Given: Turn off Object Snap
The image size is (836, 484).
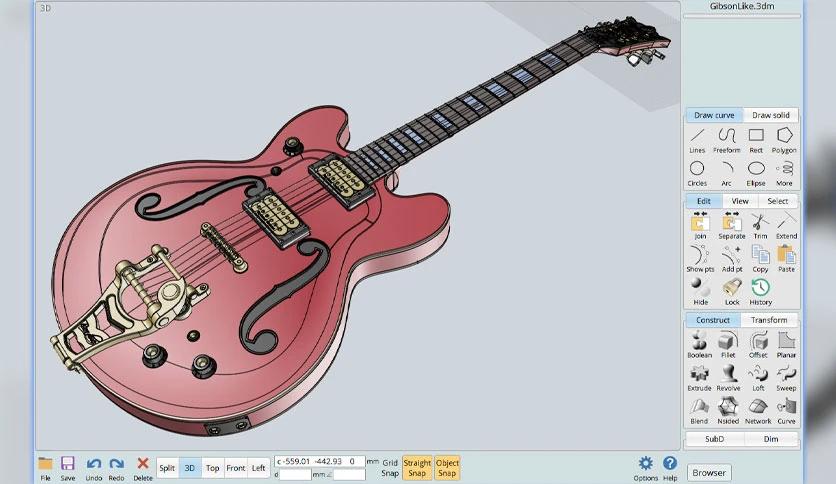Looking at the screenshot, I should click(447, 468).
